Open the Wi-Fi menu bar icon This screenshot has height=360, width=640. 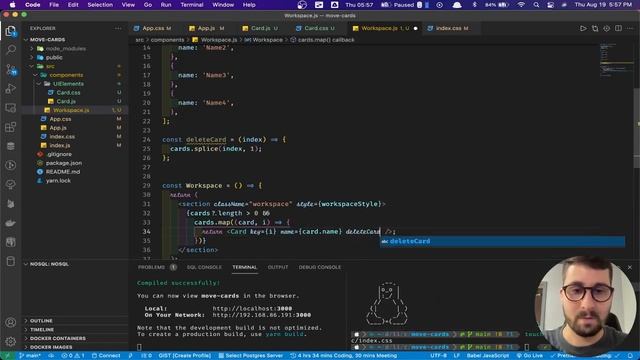(521, 5)
